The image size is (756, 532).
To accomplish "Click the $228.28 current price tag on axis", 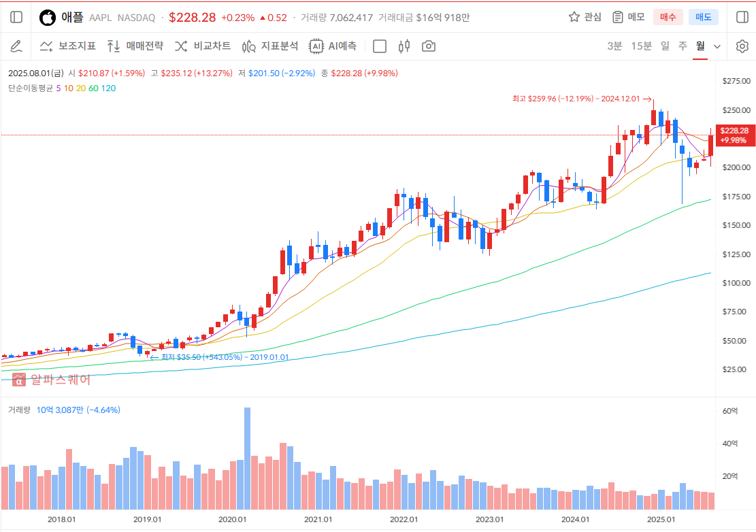I will (735, 135).
